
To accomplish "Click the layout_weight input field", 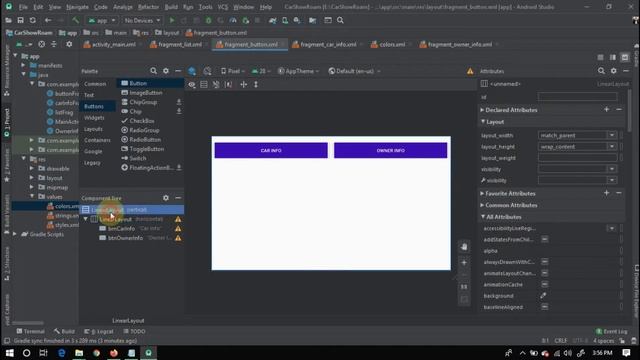I will 577,158.
